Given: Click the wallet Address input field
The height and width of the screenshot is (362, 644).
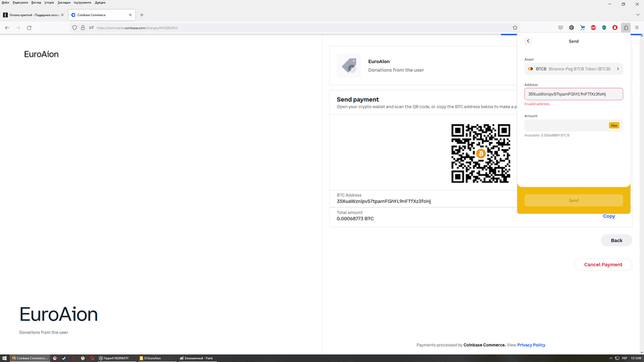Looking at the screenshot, I should [573, 94].
